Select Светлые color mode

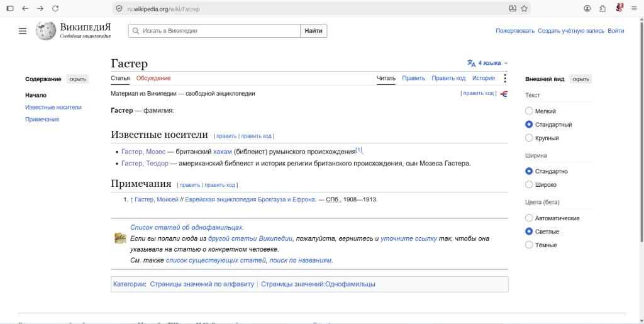click(x=529, y=232)
